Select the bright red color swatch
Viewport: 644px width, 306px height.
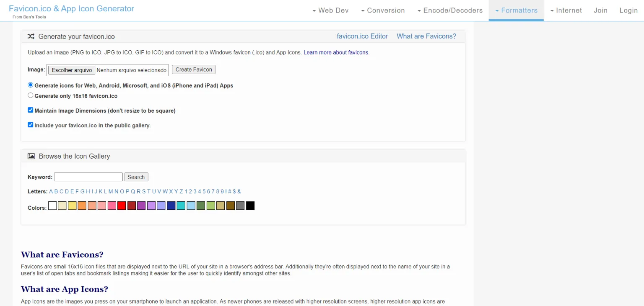(122, 206)
